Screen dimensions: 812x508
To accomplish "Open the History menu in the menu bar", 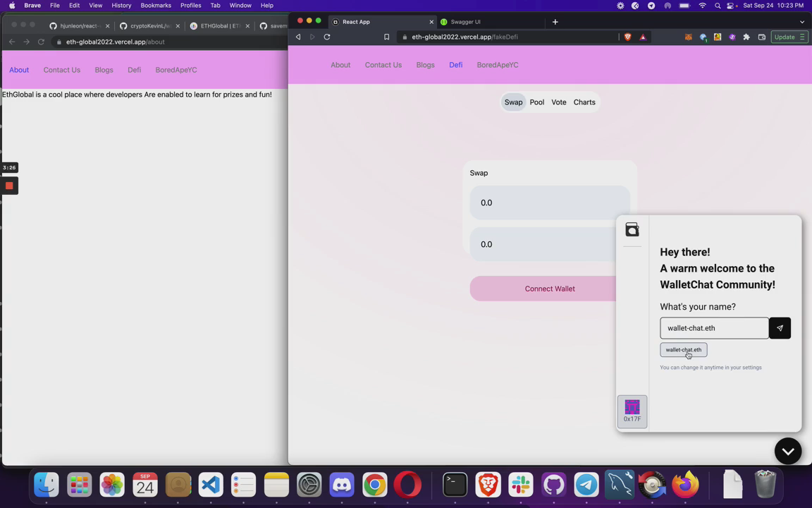I will 121,5.
